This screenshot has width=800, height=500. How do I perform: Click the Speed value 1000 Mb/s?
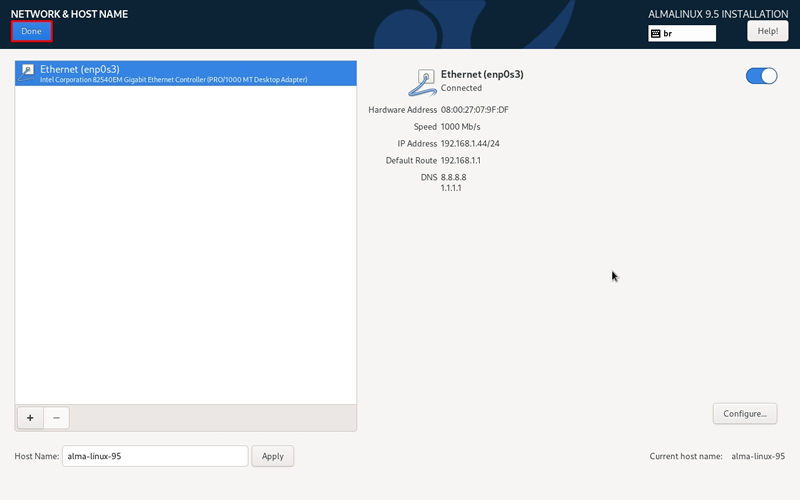[460, 127]
